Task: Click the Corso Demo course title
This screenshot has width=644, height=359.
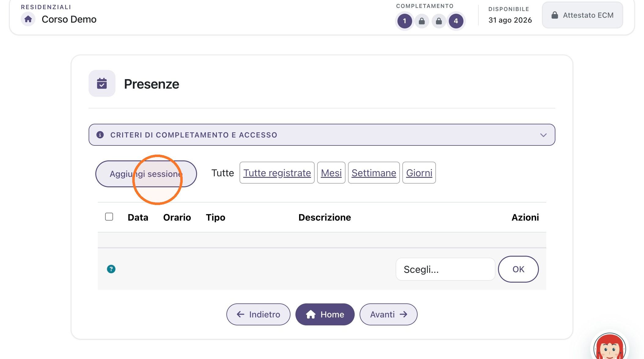Action: coord(69,19)
